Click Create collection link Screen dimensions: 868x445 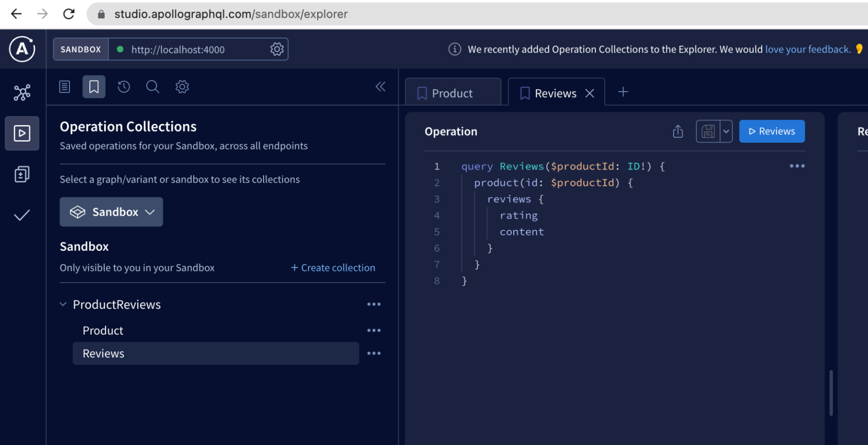point(333,268)
